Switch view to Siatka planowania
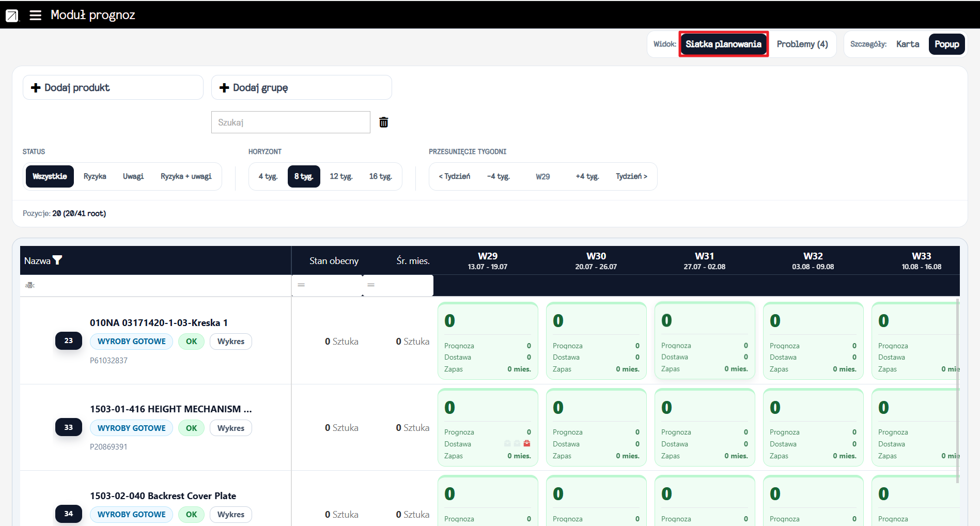Image resolution: width=980 pixels, height=526 pixels. tap(723, 44)
